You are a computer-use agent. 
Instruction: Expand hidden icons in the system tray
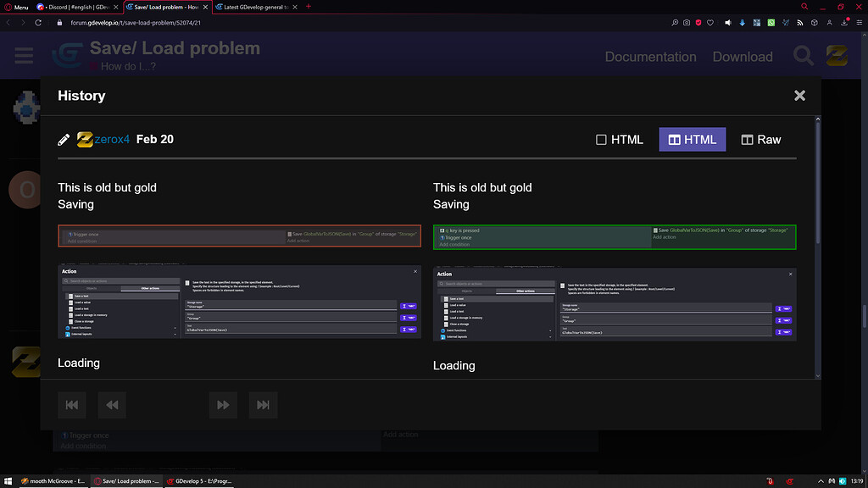pos(820,480)
